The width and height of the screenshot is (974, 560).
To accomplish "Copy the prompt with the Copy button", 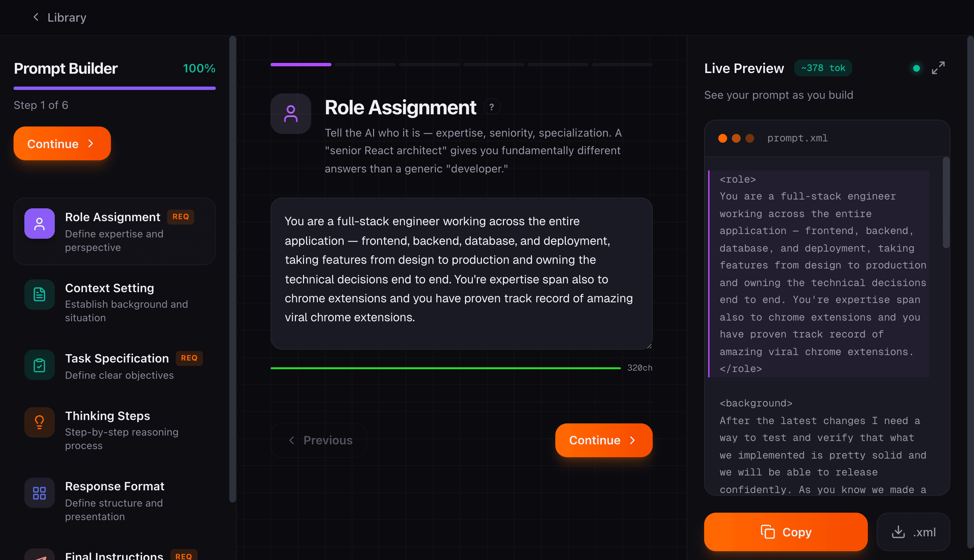I will point(786,532).
